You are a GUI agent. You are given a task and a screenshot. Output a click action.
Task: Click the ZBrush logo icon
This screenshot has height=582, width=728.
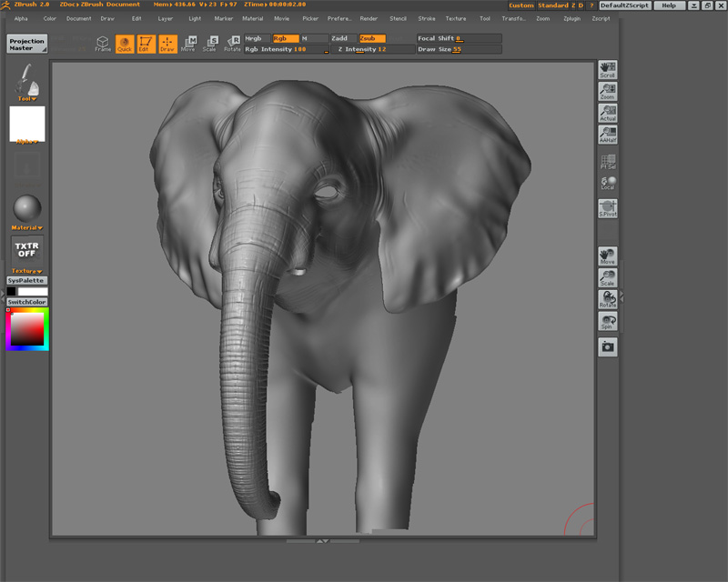tap(5, 5)
